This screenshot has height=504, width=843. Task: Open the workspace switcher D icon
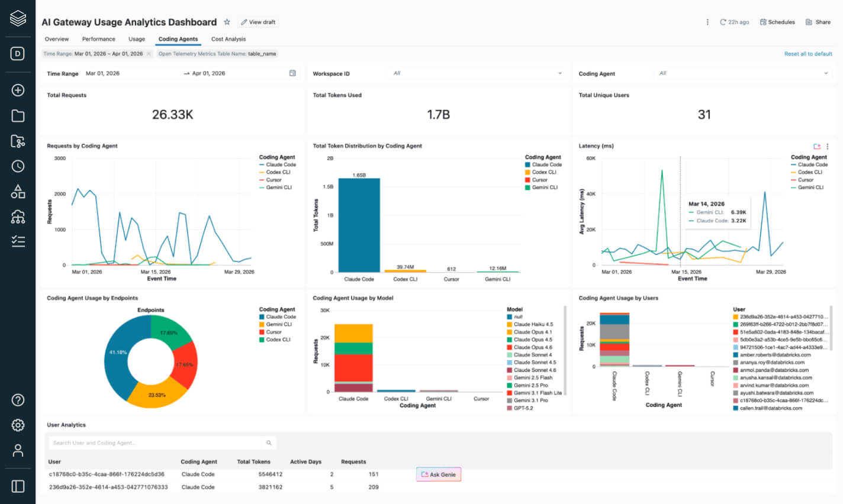coord(18,54)
